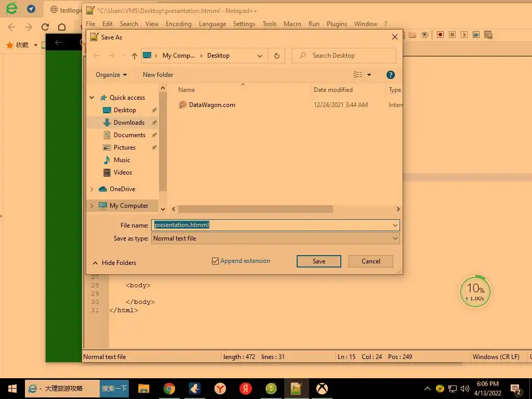Click the Run macro multiple times icon
The image size is (532, 399).
pos(476,35)
